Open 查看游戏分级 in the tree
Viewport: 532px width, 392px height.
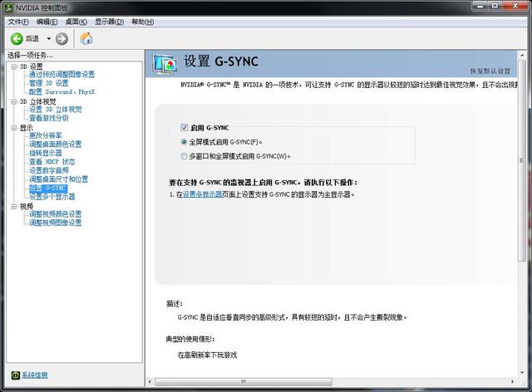tap(49, 118)
